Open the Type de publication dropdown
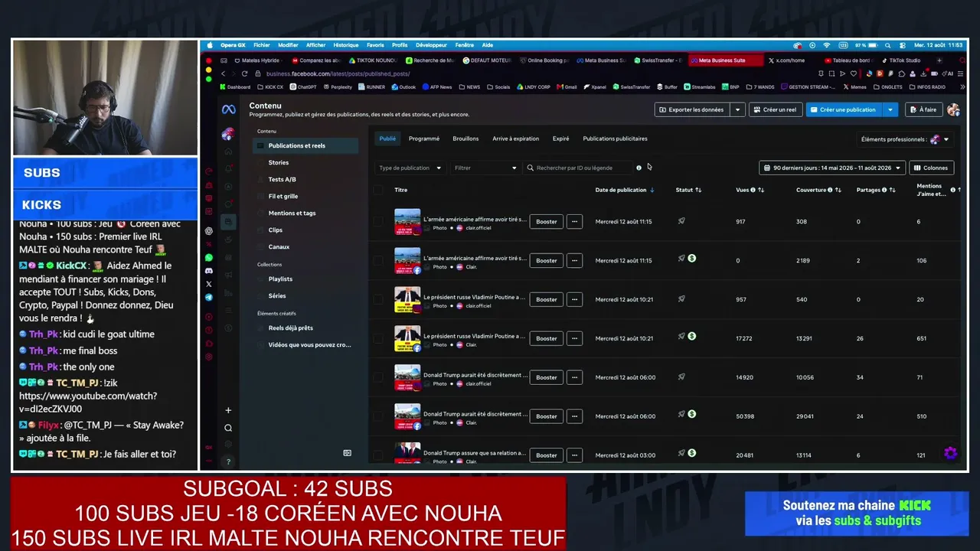Viewport: 980px width, 551px height. coord(410,168)
